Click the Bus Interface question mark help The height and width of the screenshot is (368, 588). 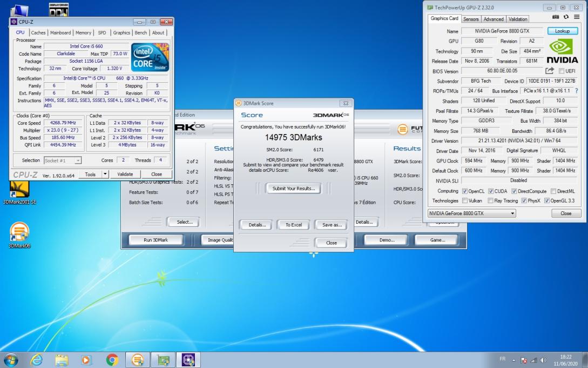click(x=576, y=91)
